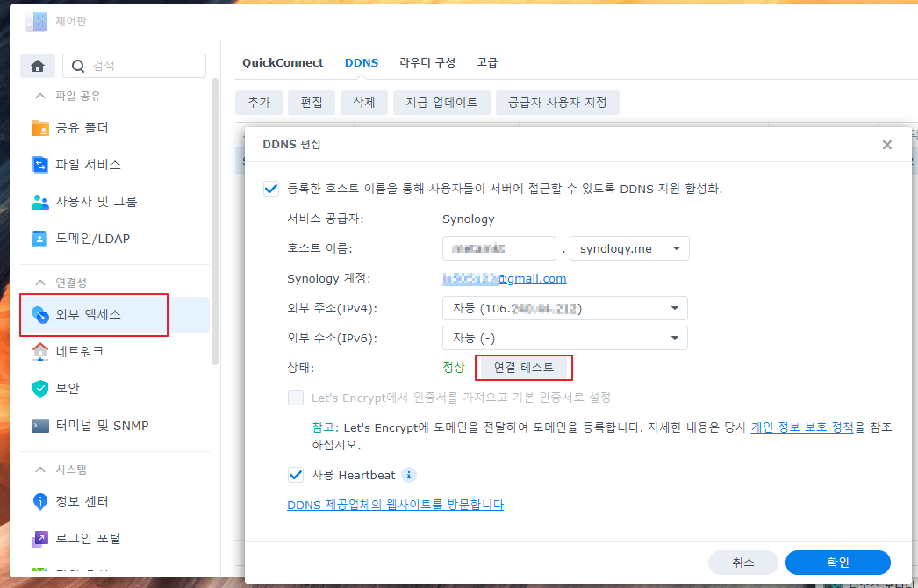Open 사용자 및 그룹 icon
The height and width of the screenshot is (588, 918).
pyautogui.click(x=39, y=202)
